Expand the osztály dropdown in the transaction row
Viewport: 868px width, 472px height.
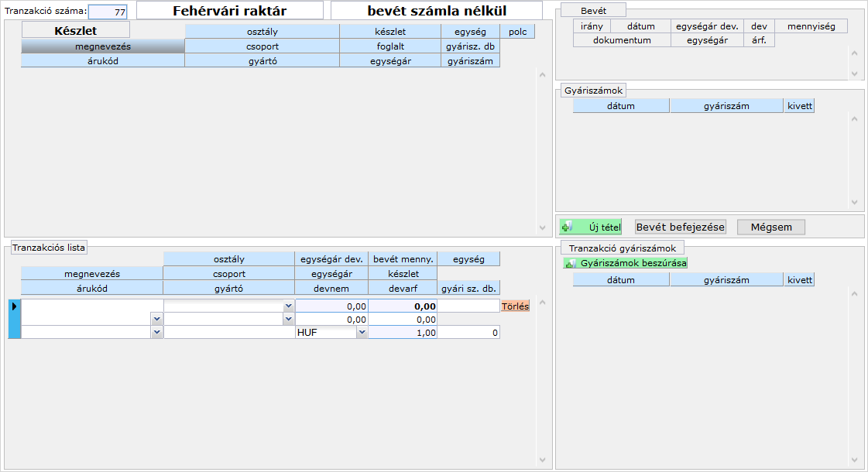coord(289,306)
